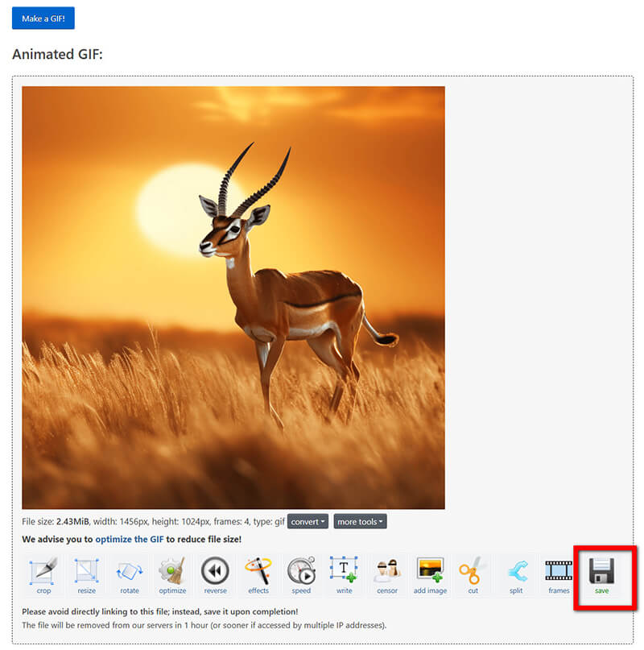
Task: Open the write text tool
Action: [x=345, y=576]
